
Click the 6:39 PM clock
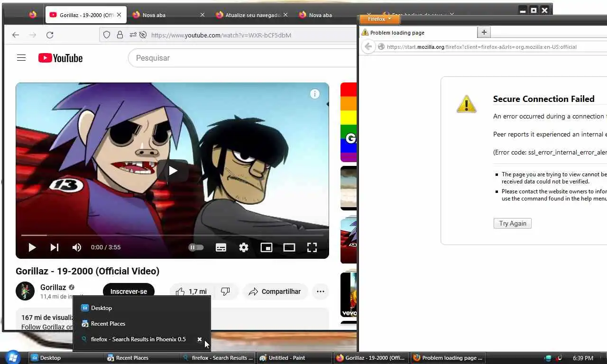(583, 358)
